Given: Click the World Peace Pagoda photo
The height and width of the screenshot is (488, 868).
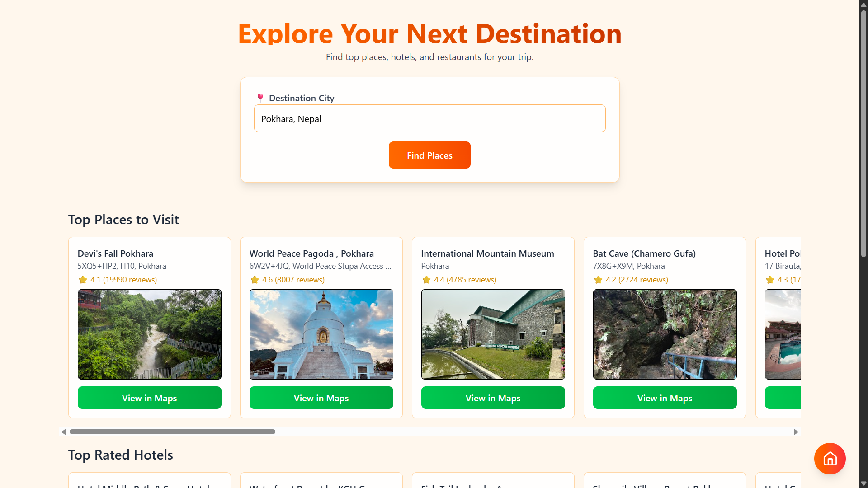Looking at the screenshot, I should (x=321, y=334).
